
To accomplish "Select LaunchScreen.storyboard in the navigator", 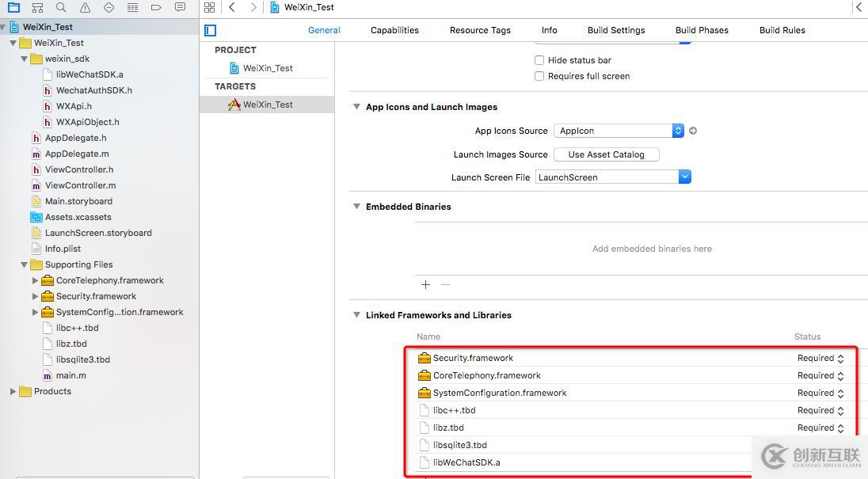I will point(98,233).
